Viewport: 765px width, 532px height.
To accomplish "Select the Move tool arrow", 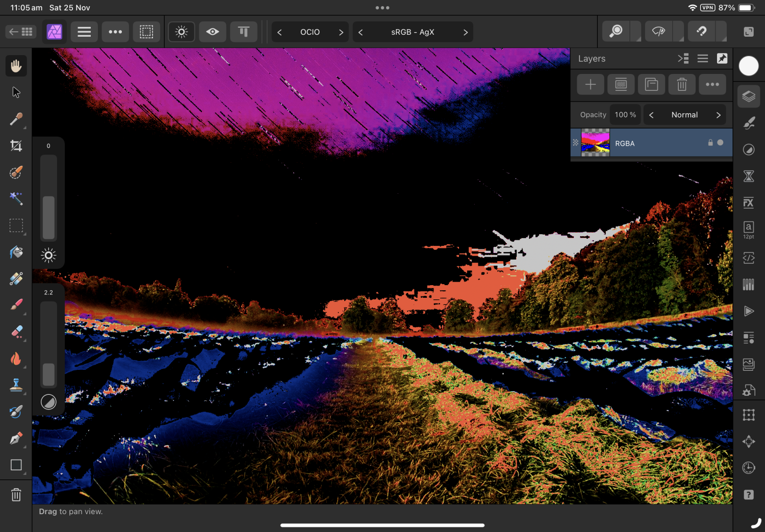I will point(16,92).
